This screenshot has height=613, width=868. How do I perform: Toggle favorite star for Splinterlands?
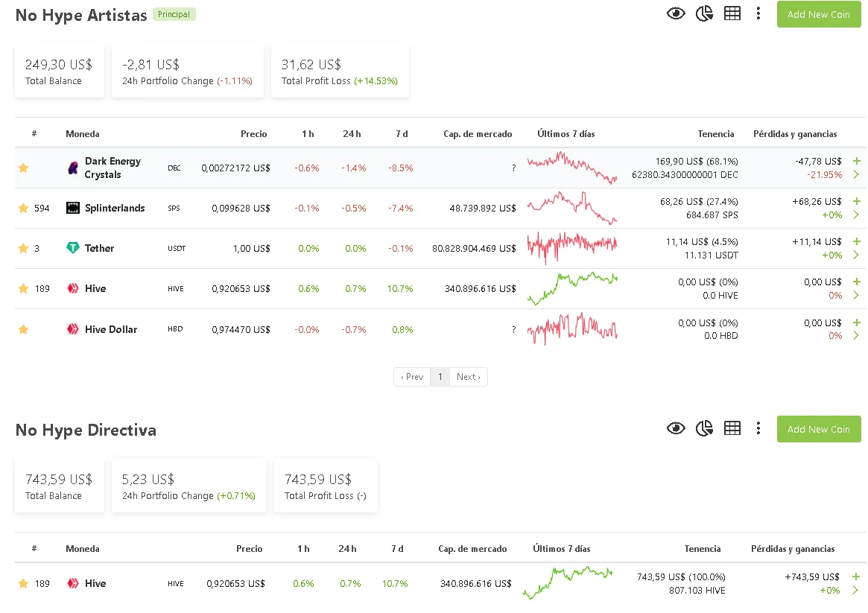click(23, 208)
